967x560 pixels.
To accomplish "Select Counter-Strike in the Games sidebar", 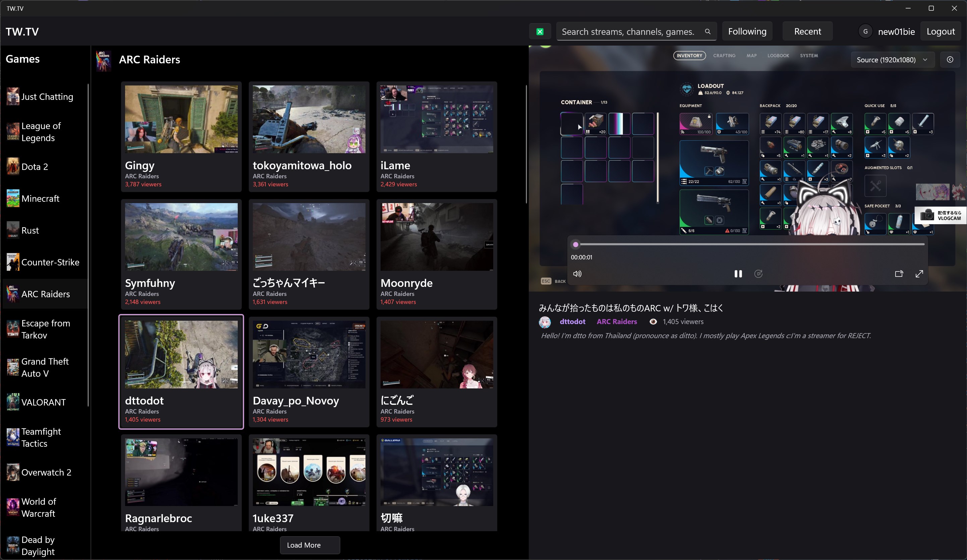I will 45,262.
